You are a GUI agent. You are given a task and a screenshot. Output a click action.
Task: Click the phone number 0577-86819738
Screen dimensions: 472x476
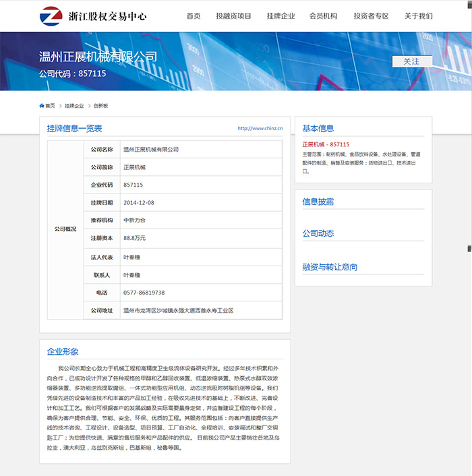[144, 293]
